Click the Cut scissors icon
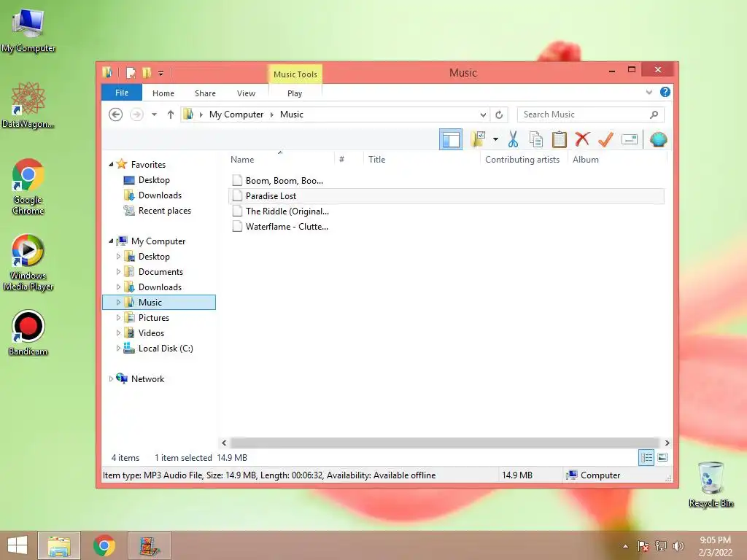 coord(513,139)
